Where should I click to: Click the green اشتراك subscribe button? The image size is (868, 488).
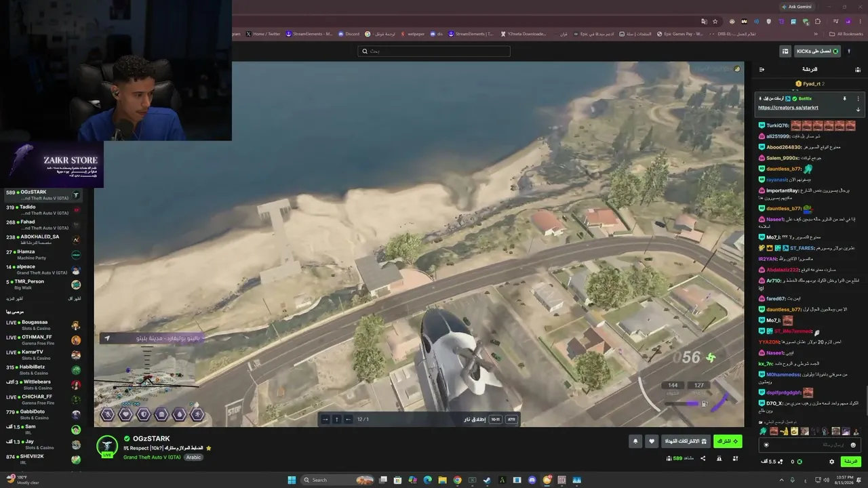728,441
